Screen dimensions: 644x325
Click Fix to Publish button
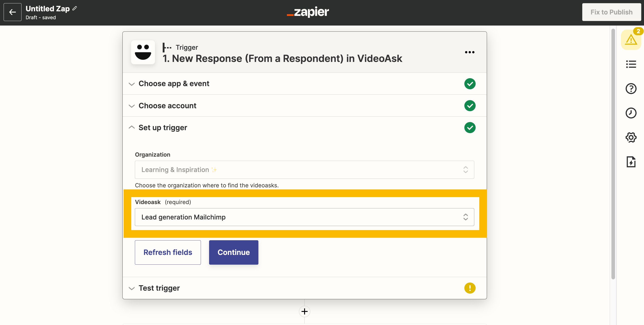click(x=611, y=12)
